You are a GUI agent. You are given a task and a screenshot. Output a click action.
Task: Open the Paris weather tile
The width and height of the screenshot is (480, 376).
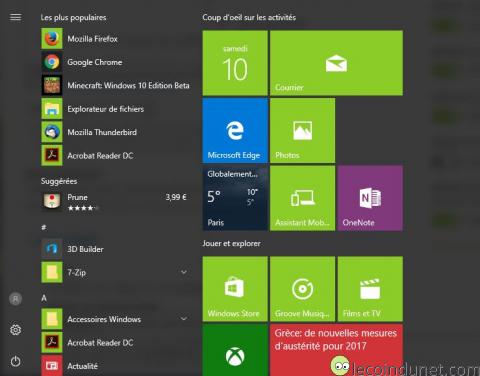(235, 198)
